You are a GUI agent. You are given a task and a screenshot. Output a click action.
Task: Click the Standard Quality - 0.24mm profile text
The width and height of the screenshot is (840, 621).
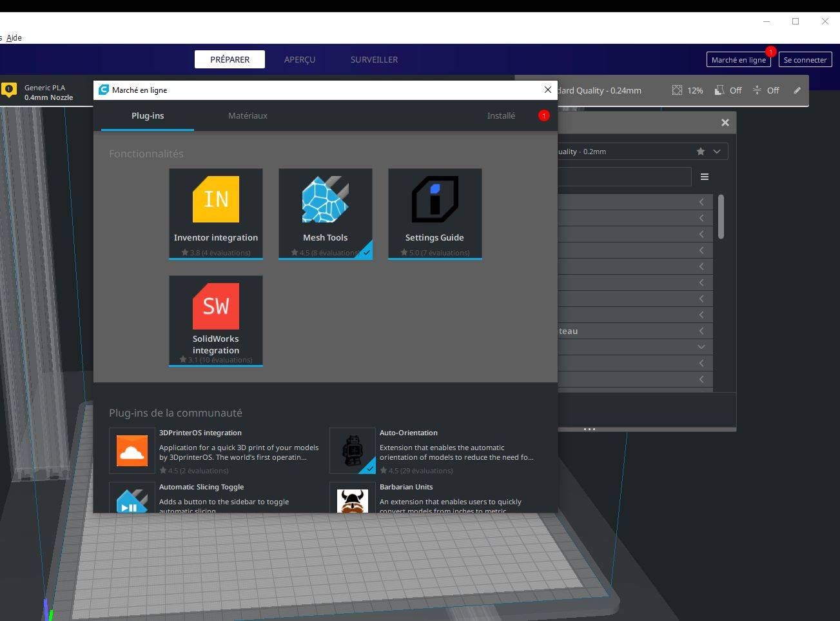tap(600, 90)
